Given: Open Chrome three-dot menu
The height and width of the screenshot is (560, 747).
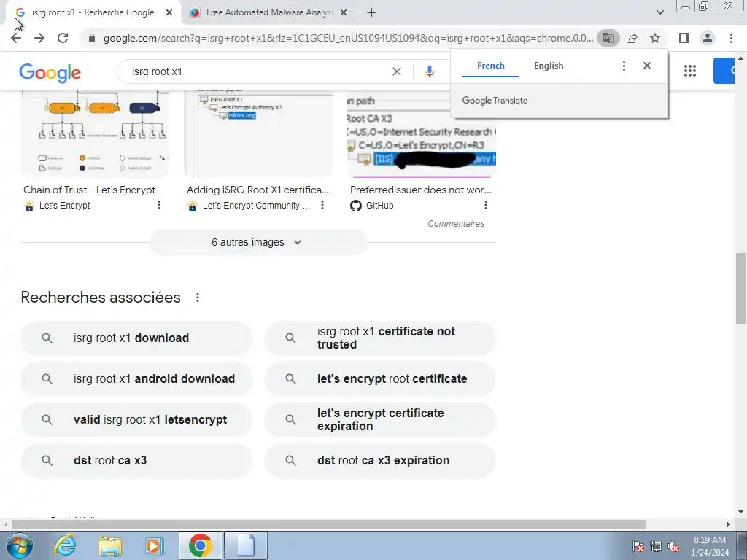Looking at the screenshot, I should point(731,38).
